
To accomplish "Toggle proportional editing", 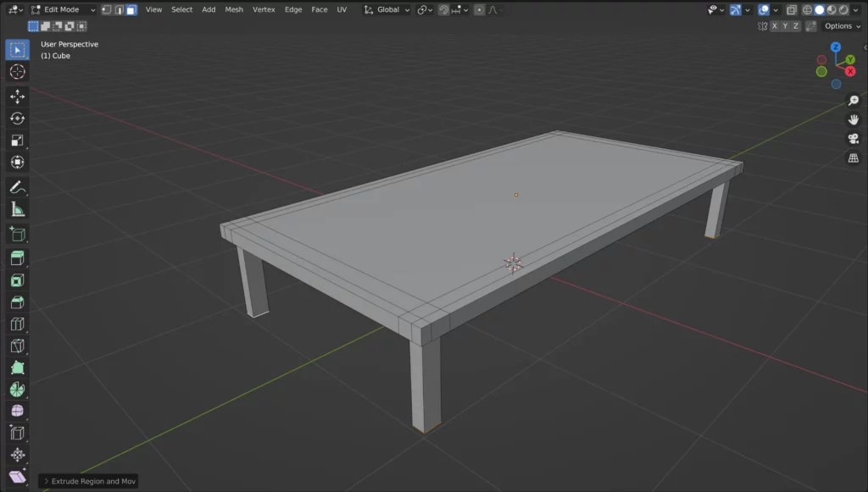I will (x=479, y=9).
